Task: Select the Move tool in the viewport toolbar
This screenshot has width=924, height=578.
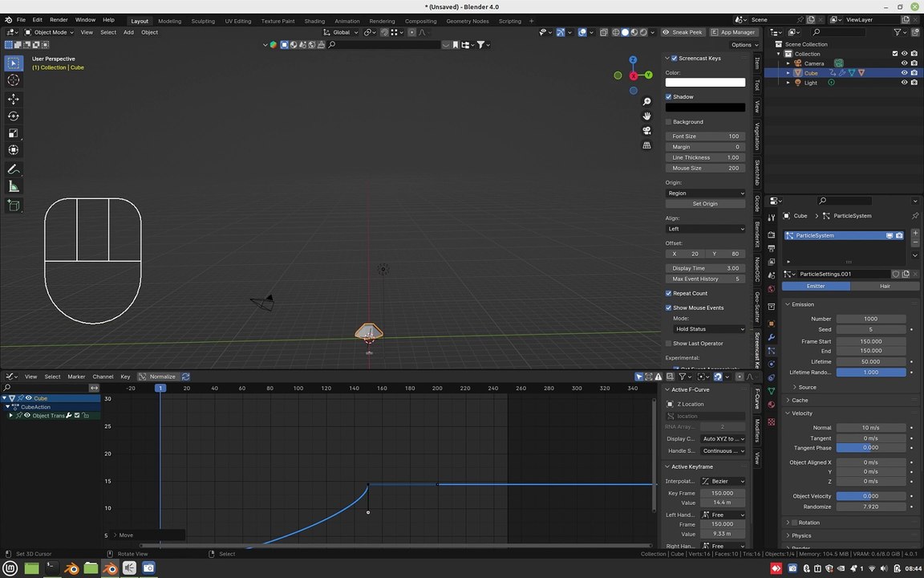Action: click(13, 99)
